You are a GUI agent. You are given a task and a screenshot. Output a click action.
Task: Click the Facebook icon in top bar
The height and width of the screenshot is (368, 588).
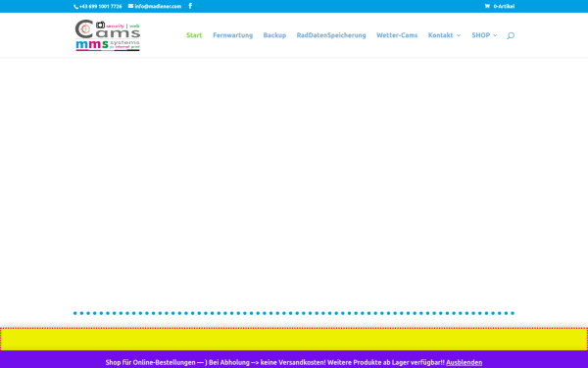click(x=190, y=6)
